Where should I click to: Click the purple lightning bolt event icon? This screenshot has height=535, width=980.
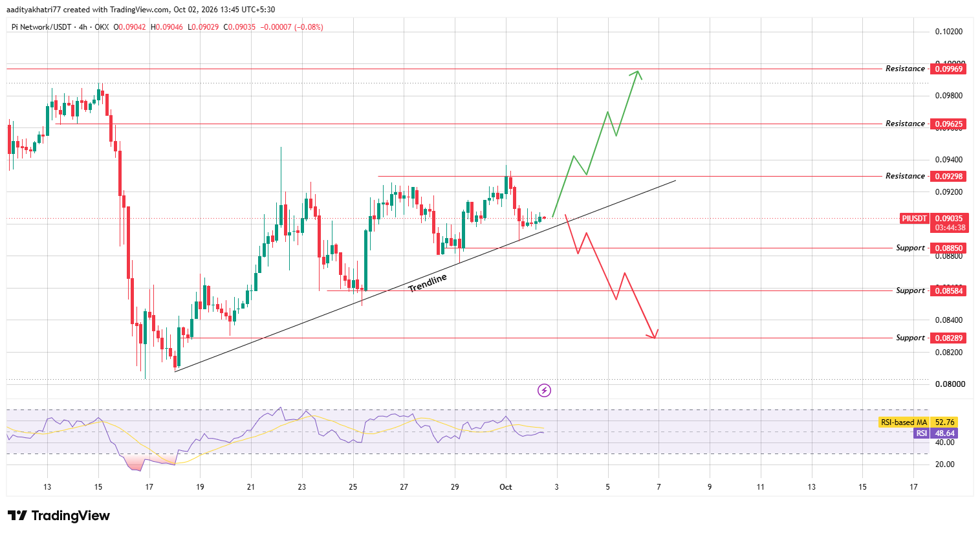[x=545, y=390]
